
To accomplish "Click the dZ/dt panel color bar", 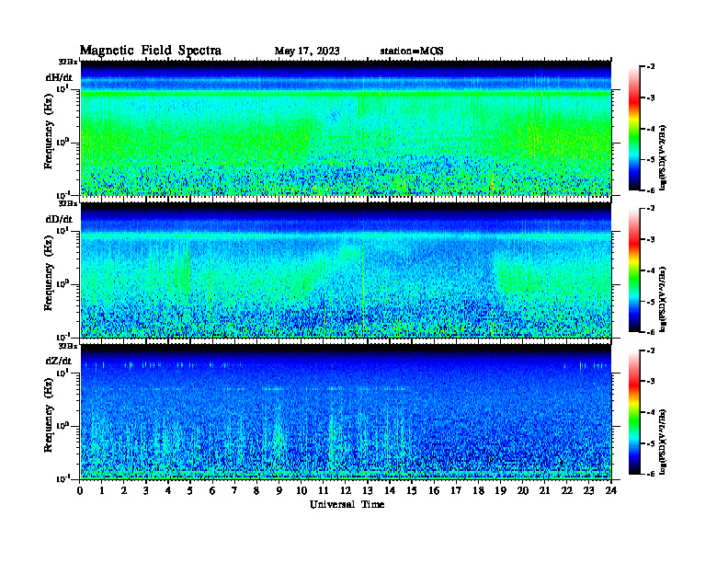I will point(634,412).
